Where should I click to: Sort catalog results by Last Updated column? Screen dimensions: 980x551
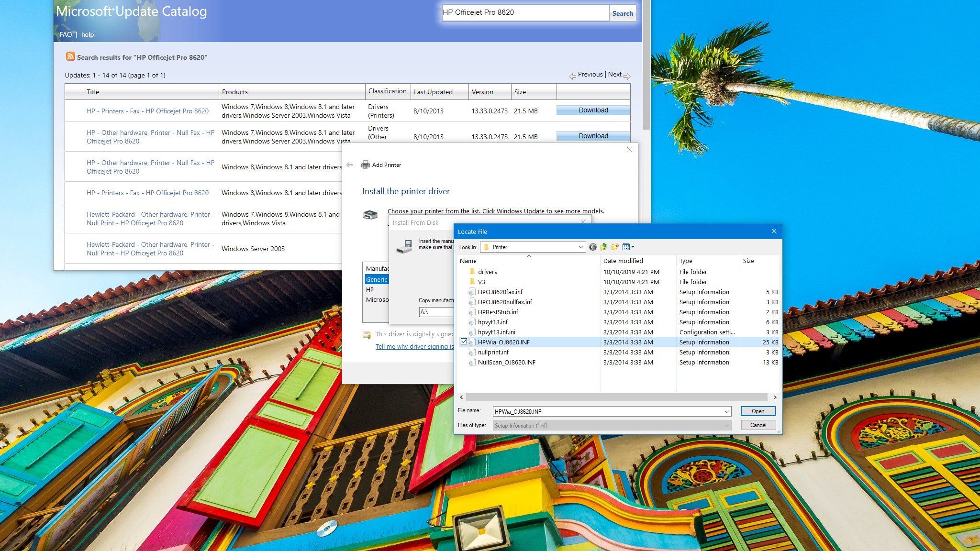[x=433, y=92]
